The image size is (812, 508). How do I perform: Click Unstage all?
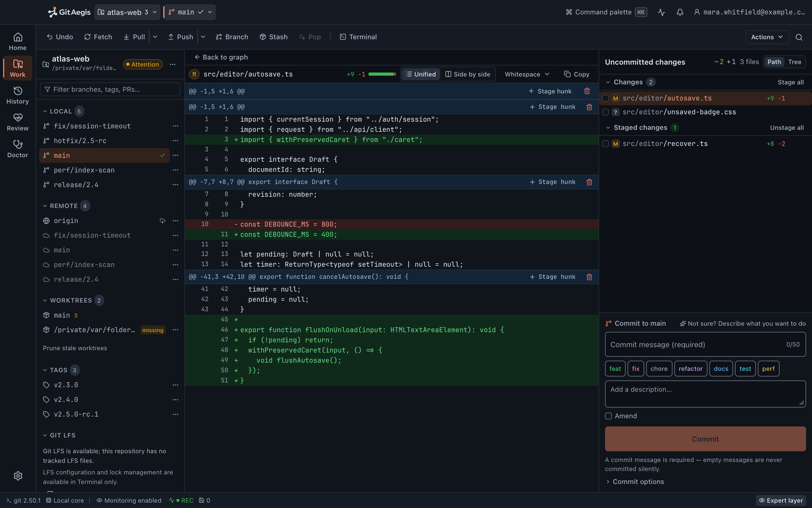click(x=787, y=128)
